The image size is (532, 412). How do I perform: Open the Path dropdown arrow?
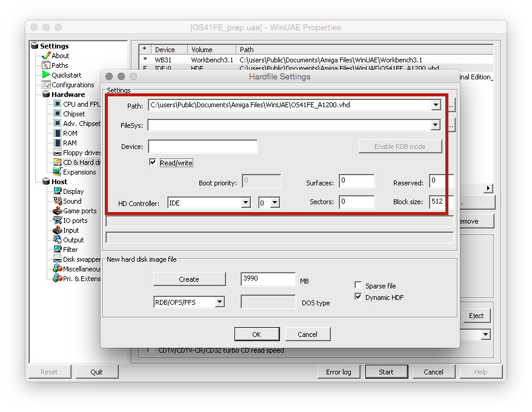point(436,105)
